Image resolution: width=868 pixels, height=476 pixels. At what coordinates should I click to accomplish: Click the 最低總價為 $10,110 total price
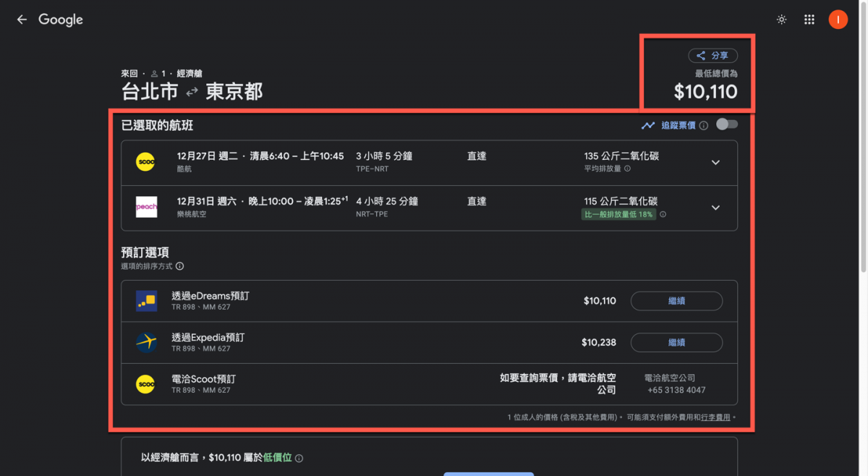(x=705, y=92)
